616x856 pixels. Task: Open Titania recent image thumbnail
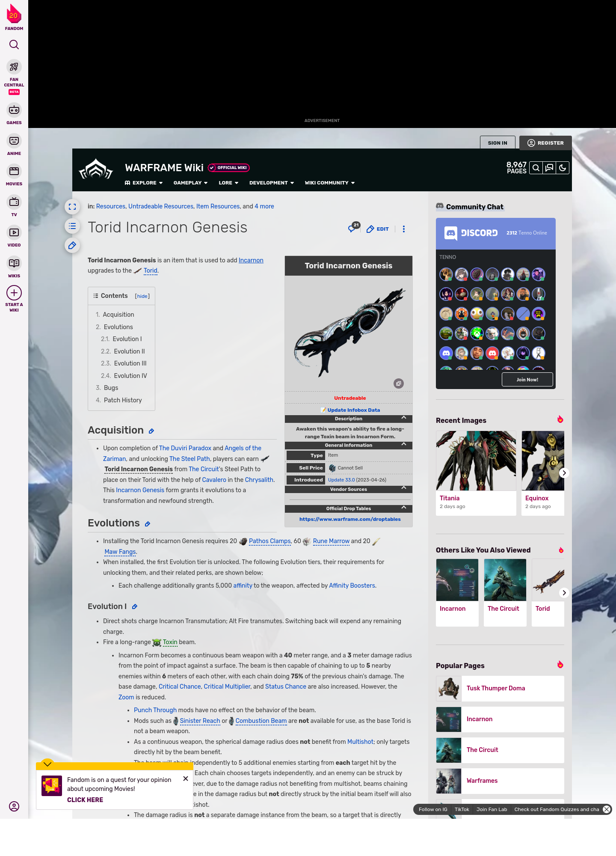click(476, 461)
